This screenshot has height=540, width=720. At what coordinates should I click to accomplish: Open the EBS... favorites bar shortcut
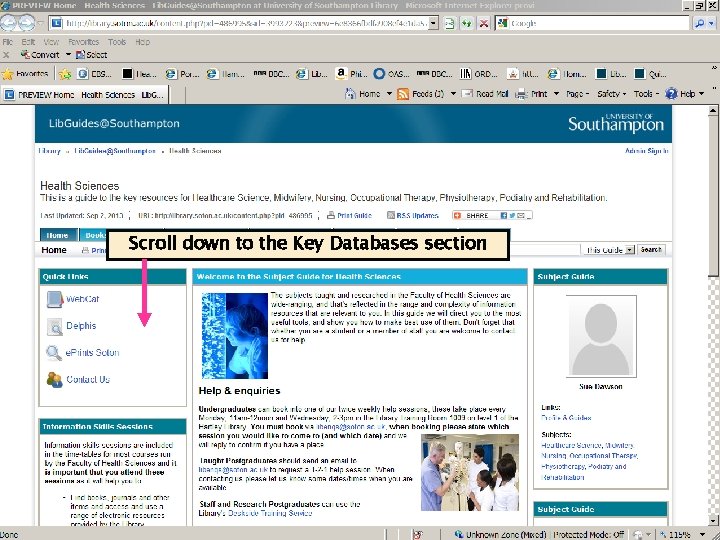[95, 74]
